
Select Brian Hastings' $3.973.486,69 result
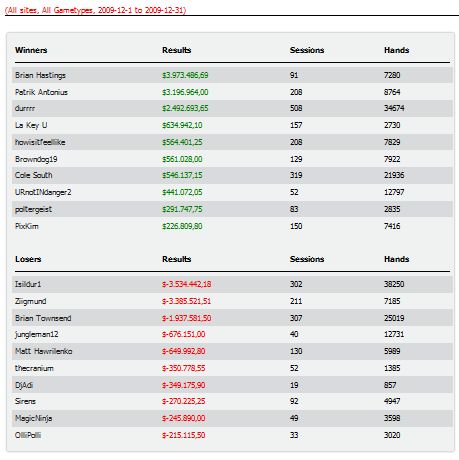point(185,75)
